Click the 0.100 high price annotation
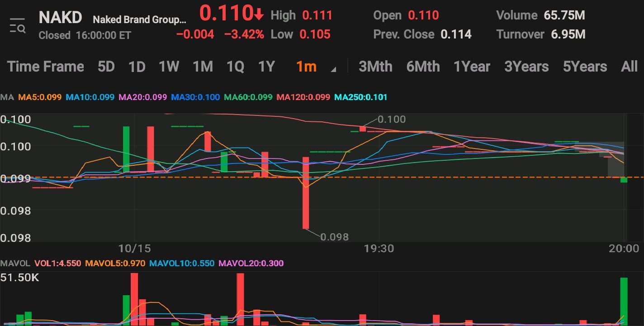644x326 pixels. tap(392, 120)
